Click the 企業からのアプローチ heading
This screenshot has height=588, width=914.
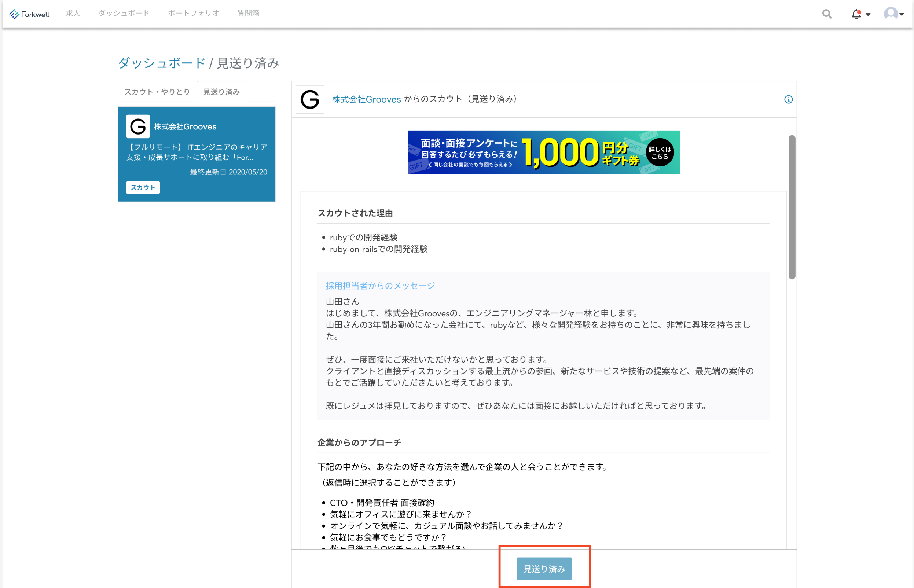click(359, 442)
